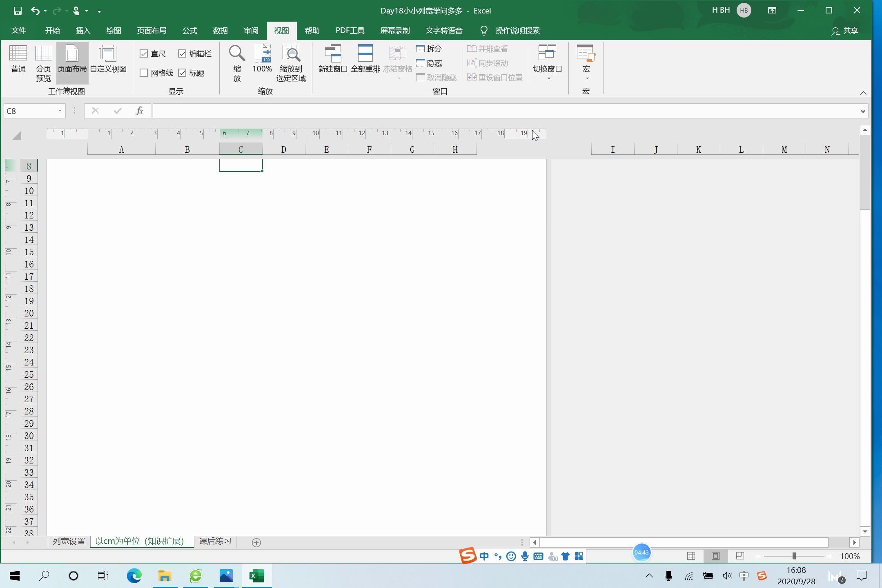Viewport: 882px width, 588px height.
Task: Reset zoom to 100% in ribbon
Action: 262,59
